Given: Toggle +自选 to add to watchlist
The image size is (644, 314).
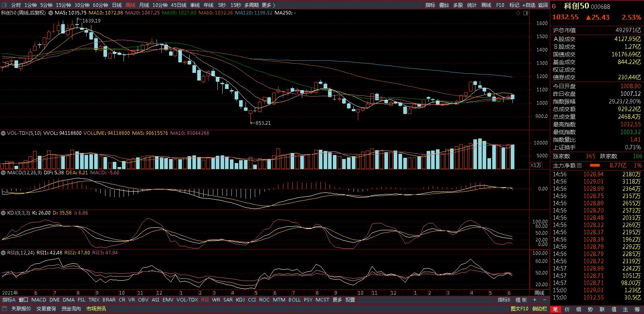Looking at the screenshot, I should click(528, 5).
